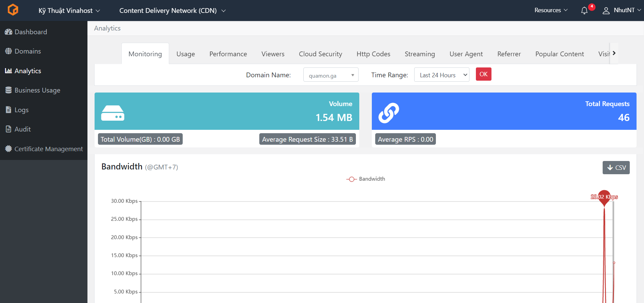The height and width of the screenshot is (303, 644).
Task: Click the 30.00 Kbps axis label
Action: coord(124,201)
